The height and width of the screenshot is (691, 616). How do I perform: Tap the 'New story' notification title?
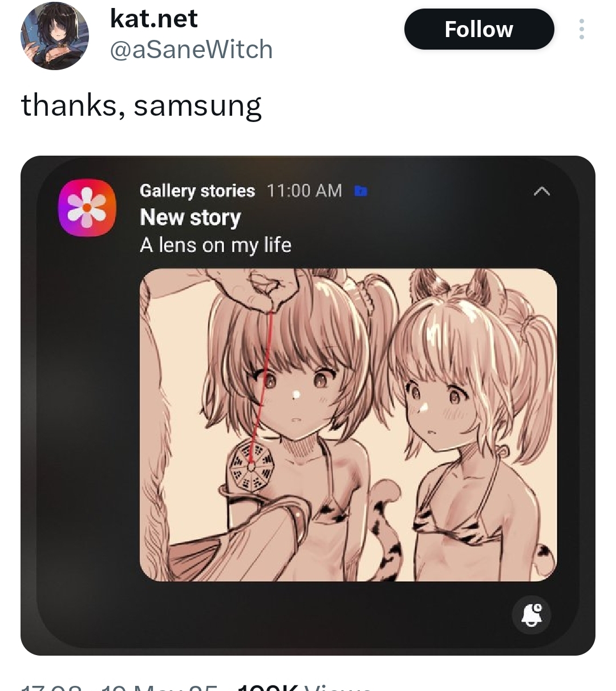[191, 217]
